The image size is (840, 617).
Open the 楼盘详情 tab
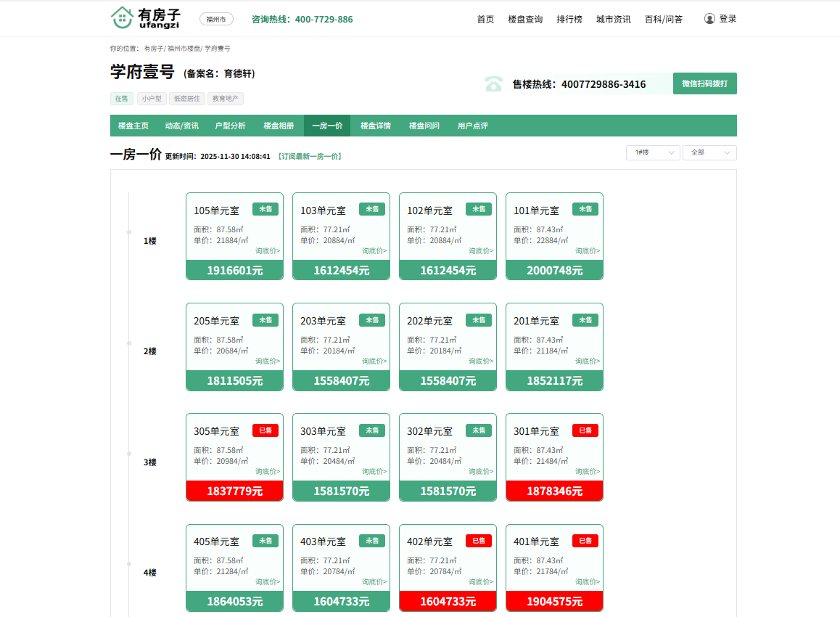376,126
